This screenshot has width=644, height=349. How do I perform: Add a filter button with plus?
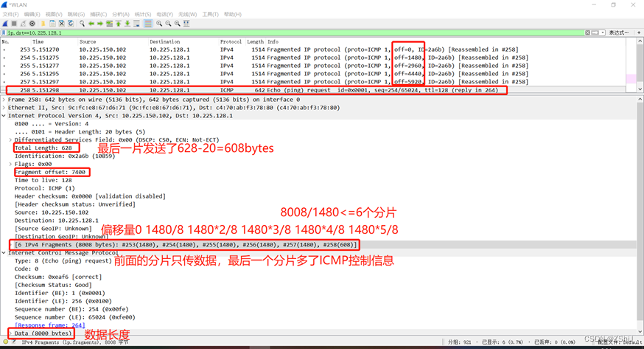point(639,32)
